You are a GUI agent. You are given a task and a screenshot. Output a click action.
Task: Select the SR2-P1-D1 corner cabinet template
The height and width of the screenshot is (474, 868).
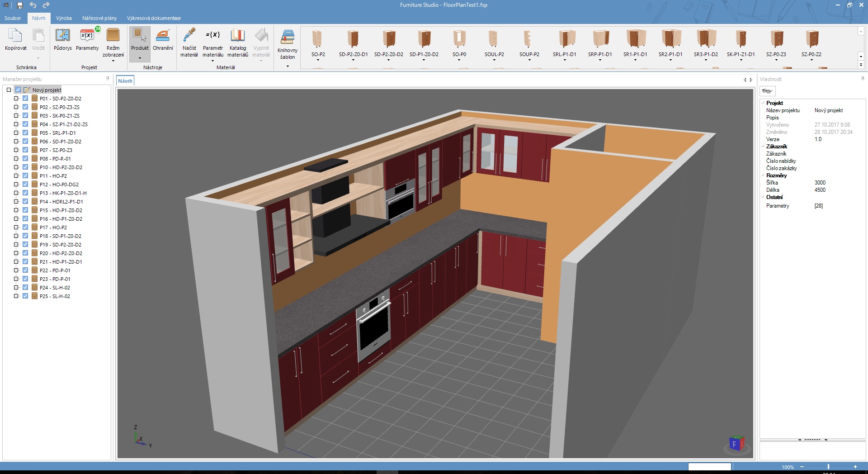[670, 44]
